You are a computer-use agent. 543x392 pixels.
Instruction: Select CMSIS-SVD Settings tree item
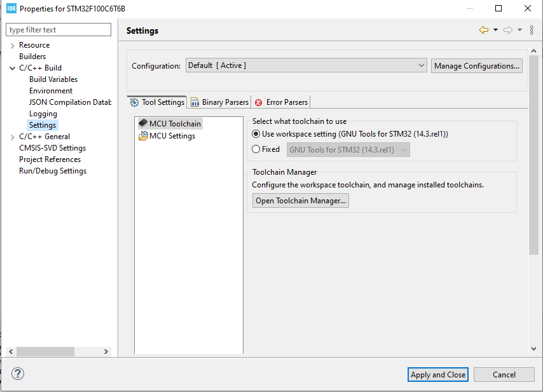(x=53, y=148)
